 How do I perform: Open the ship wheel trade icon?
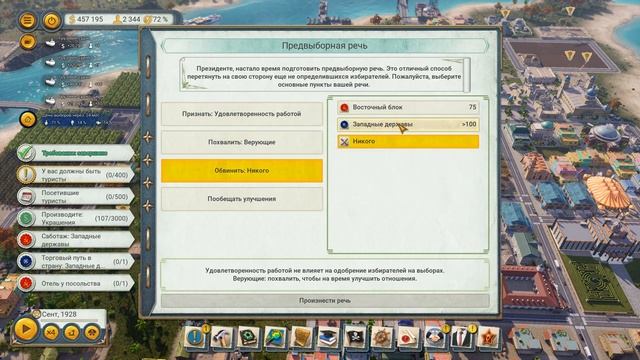coord(381,338)
